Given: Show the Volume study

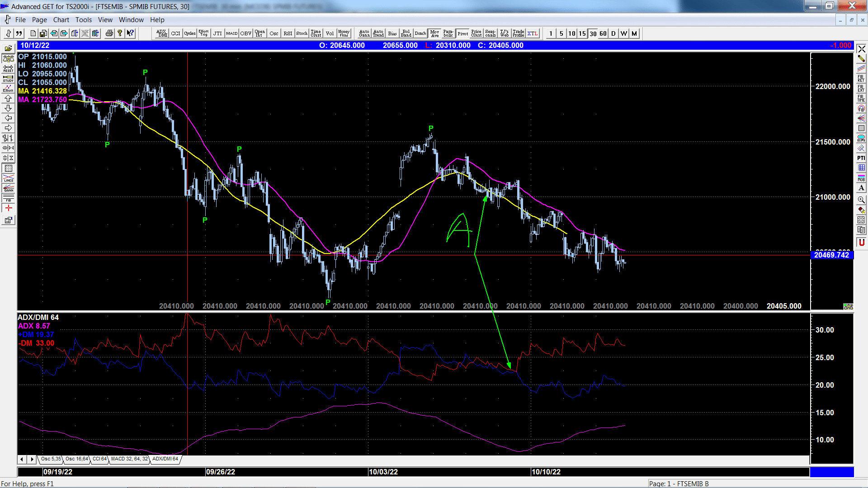Looking at the screenshot, I should click(330, 33).
